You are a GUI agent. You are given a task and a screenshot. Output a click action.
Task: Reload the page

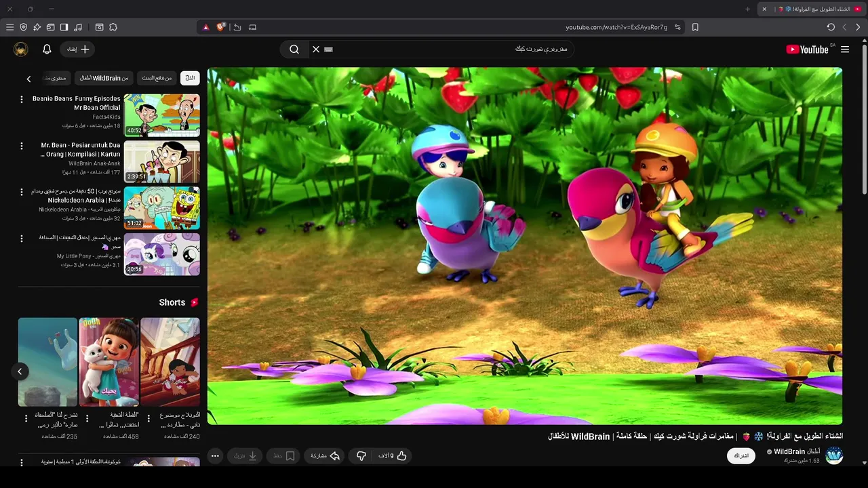(831, 27)
